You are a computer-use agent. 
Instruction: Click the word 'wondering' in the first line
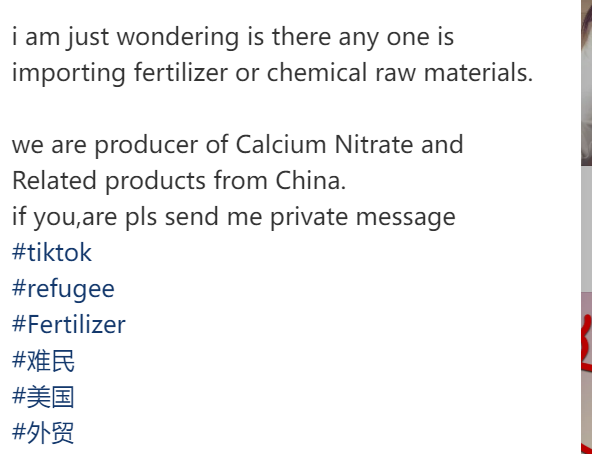click(178, 37)
